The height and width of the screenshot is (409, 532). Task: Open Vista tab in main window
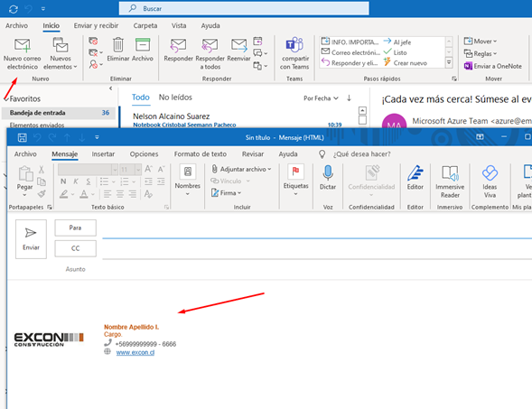click(179, 26)
